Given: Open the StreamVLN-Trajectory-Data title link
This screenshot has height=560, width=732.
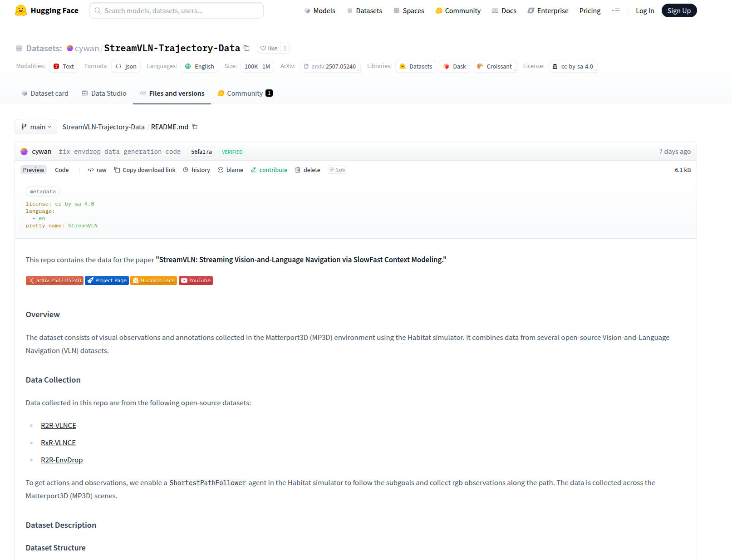Looking at the screenshot, I should click(172, 48).
